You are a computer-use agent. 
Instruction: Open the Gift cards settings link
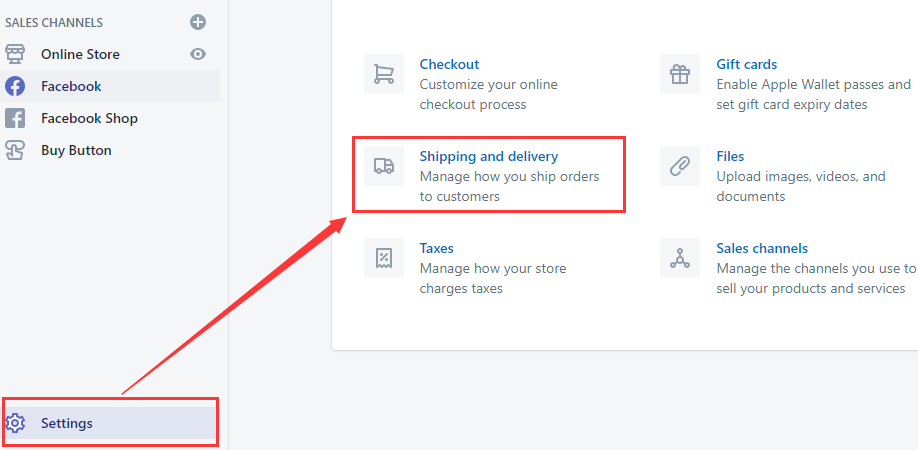746,64
